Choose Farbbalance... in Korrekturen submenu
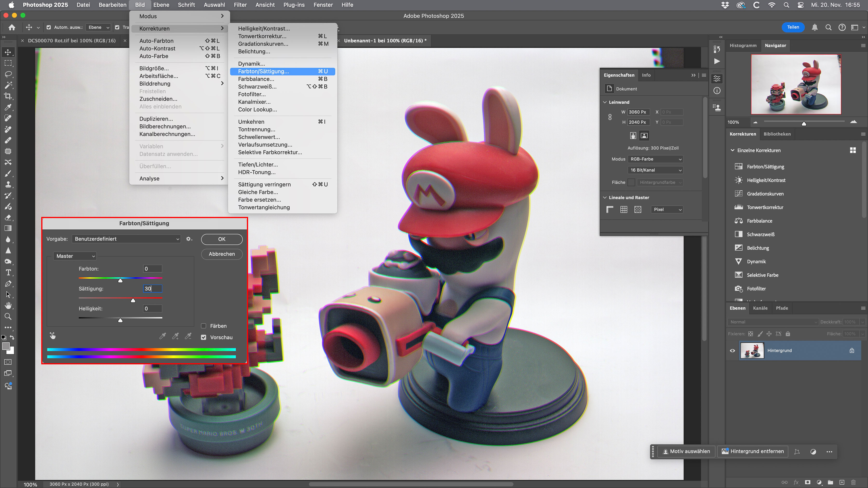 click(x=282, y=79)
